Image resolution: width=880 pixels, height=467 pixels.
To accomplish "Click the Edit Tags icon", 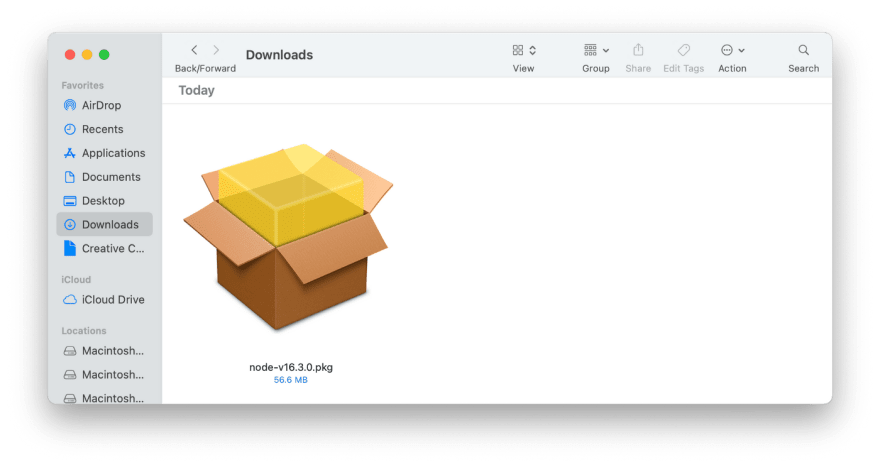I will [684, 50].
